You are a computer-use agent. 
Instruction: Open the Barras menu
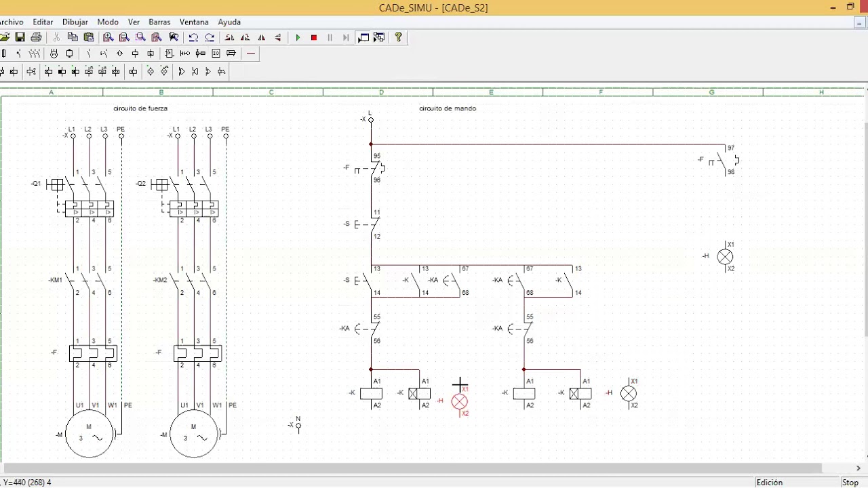pyautogui.click(x=159, y=22)
